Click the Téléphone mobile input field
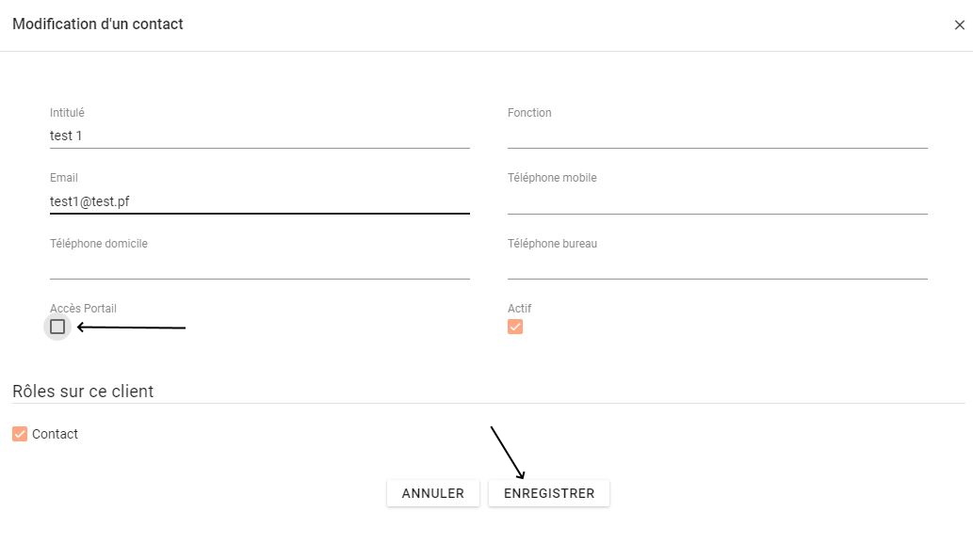The image size is (973, 560). tap(717, 200)
